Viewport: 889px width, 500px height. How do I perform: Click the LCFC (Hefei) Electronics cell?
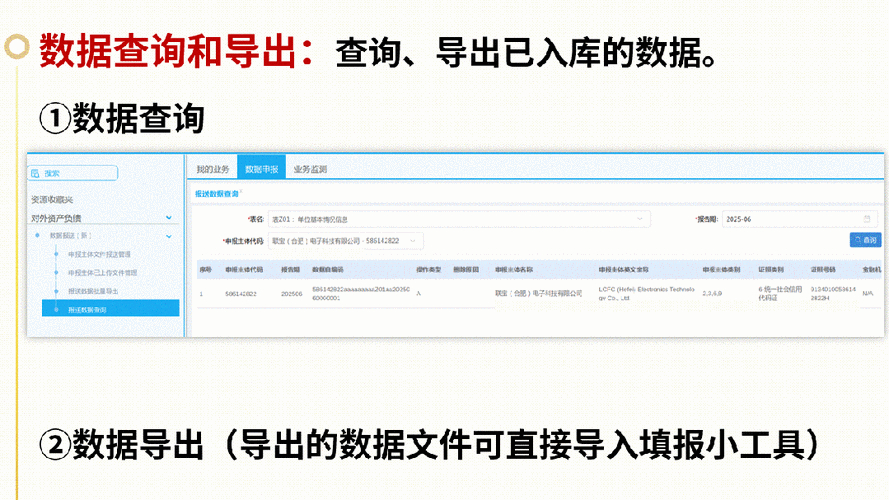pos(646,293)
